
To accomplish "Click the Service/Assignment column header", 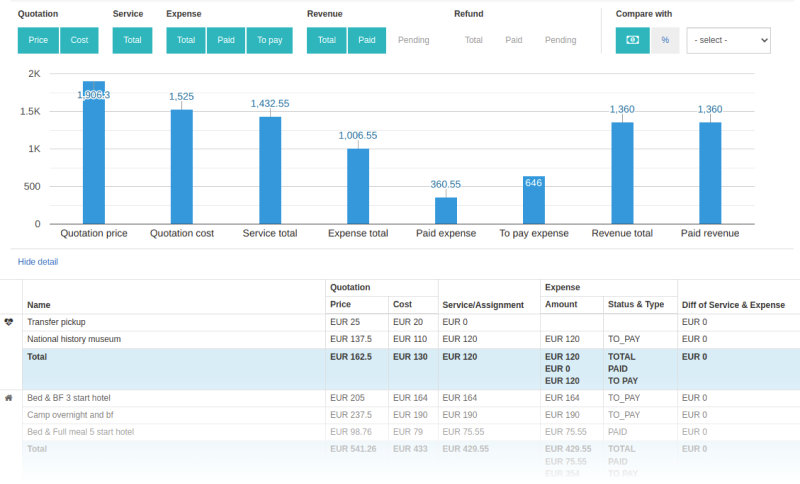I will coord(483,305).
